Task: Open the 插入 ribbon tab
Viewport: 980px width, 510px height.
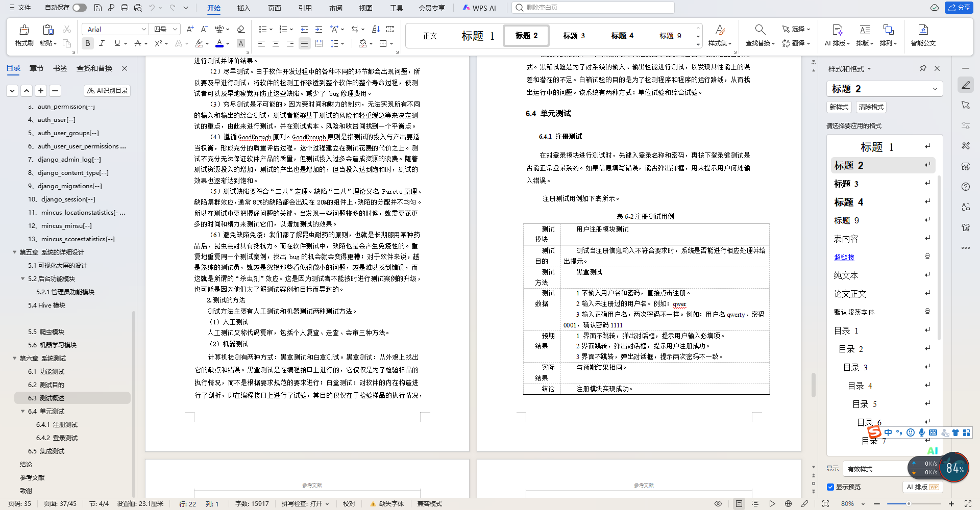Action: 244,8
